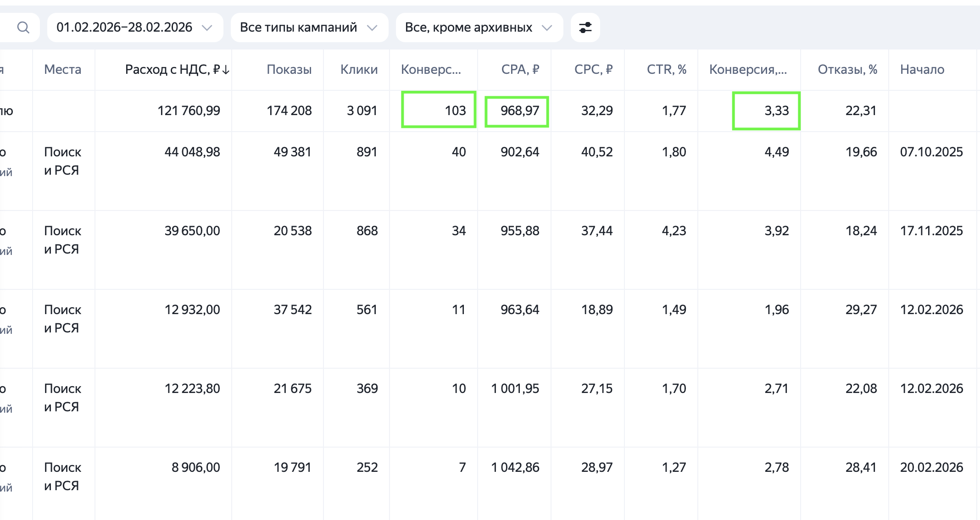Click the 'Места' column header

point(62,70)
